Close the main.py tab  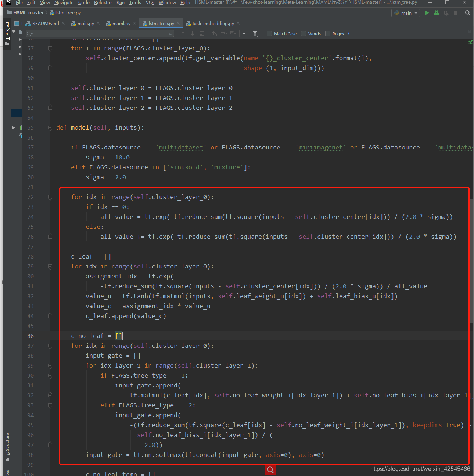(98, 23)
